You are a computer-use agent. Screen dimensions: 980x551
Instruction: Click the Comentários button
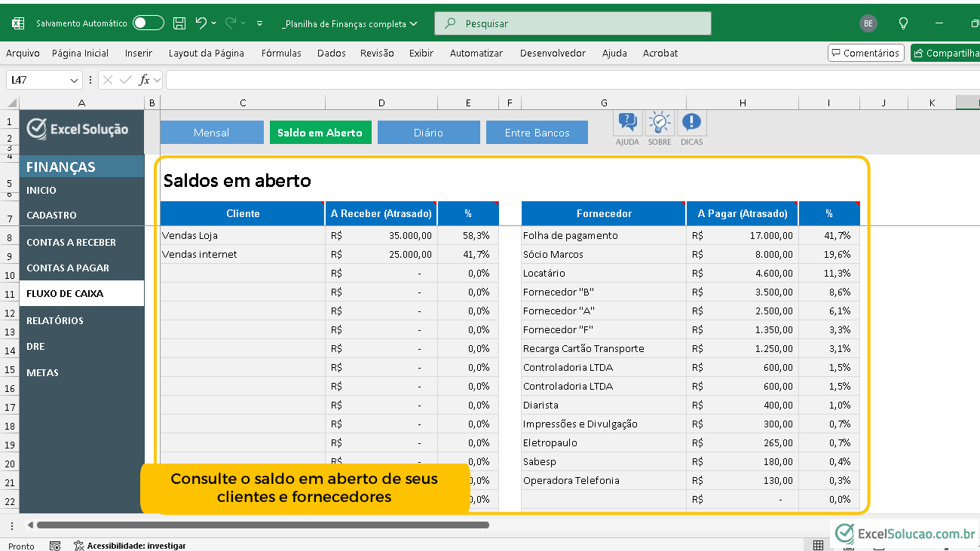tap(866, 53)
